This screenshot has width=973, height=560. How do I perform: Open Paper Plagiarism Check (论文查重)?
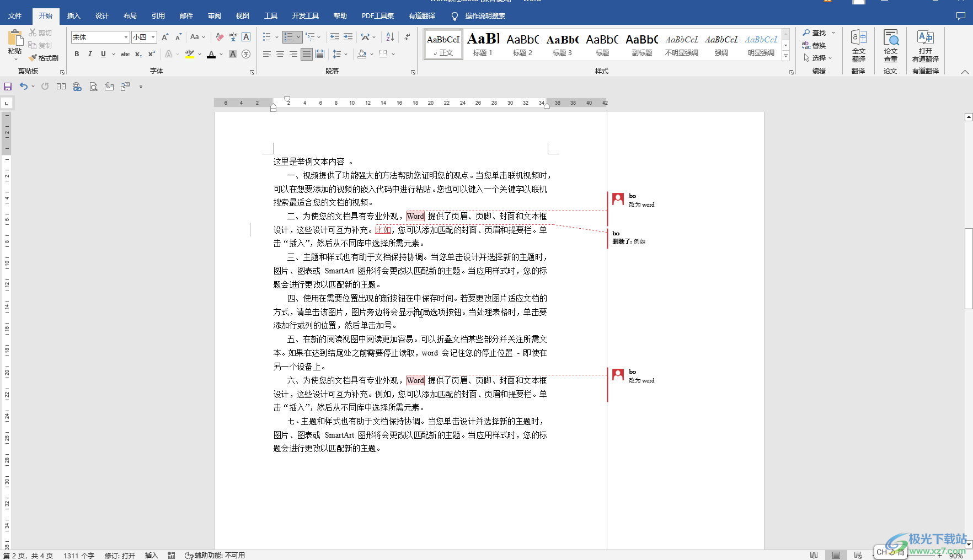click(890, 46)
